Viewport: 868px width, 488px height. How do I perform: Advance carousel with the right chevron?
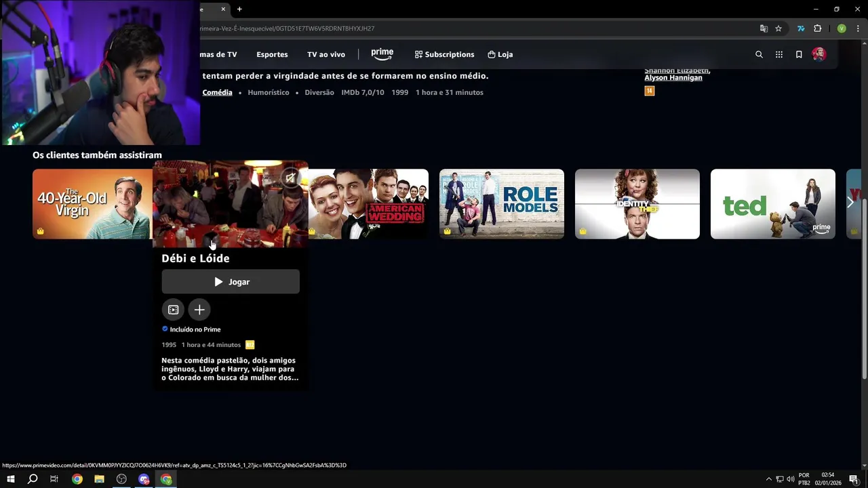coord(850,202)
